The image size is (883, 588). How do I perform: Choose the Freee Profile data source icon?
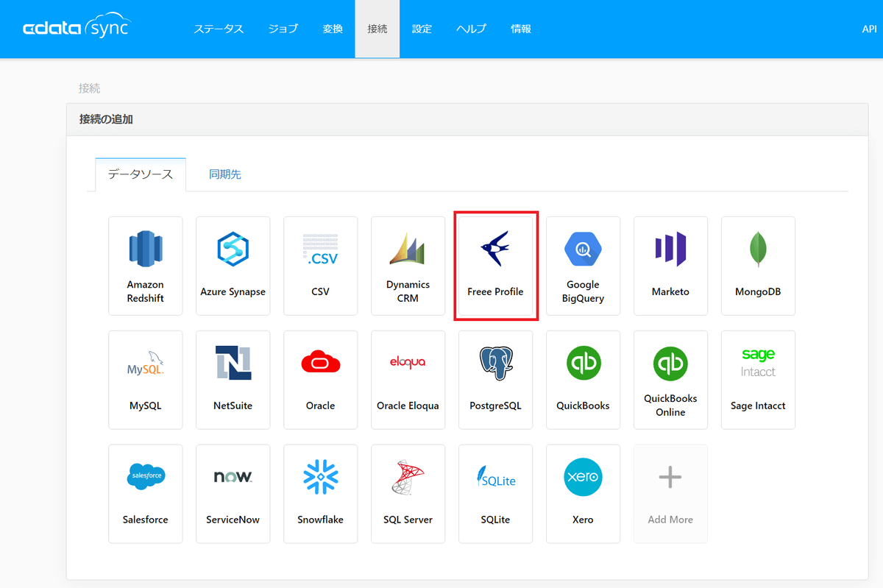click(x=495, y=266)
